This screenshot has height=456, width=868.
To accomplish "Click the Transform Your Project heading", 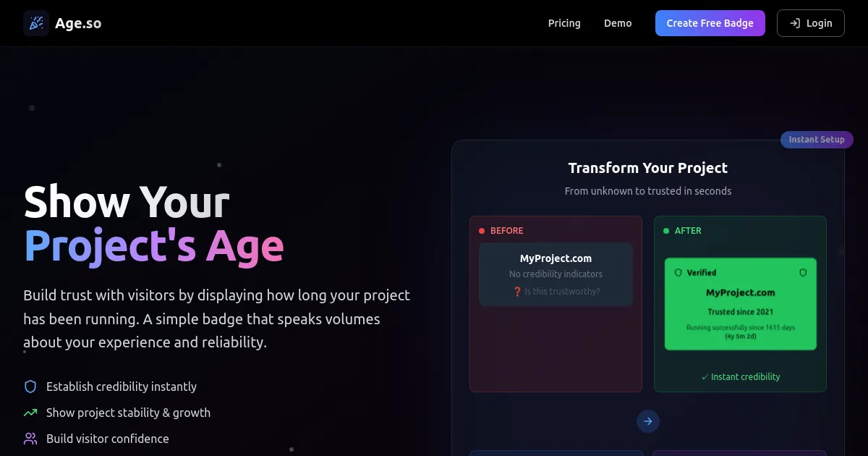I will [647, 168].
